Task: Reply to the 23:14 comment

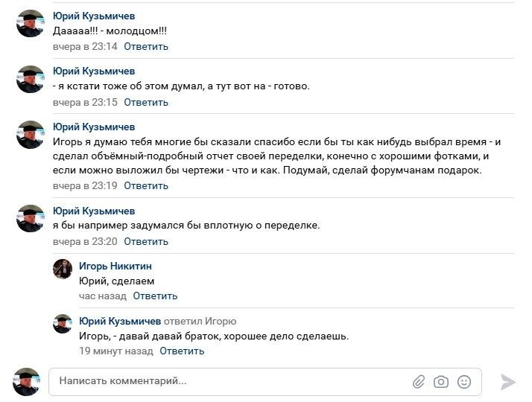Action: (146, 46)
